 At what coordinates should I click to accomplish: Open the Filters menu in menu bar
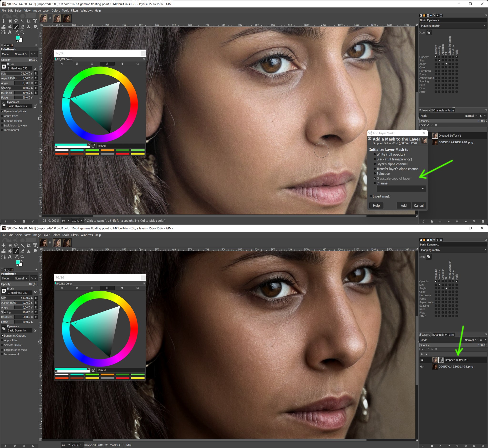(x=75, y=10)
